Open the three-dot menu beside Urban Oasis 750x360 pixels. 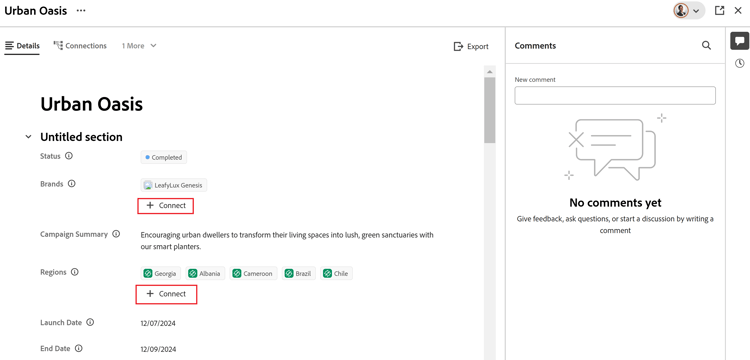(81, 11)
